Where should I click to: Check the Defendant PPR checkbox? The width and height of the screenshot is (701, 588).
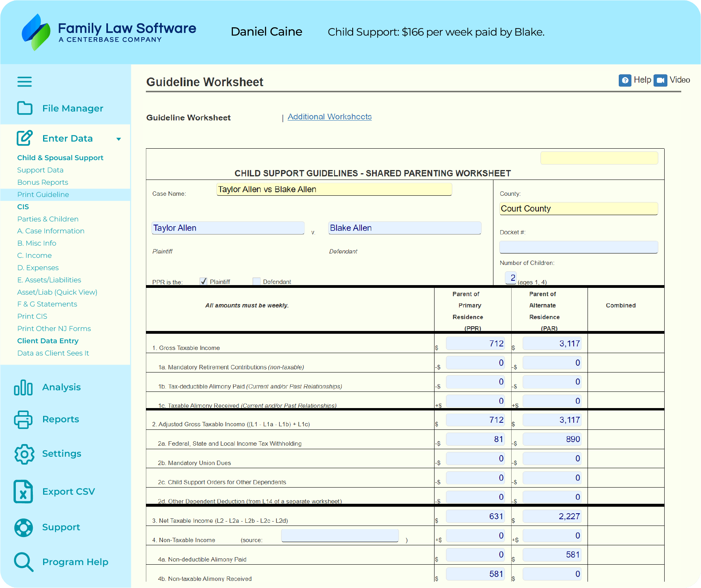coord(257,281)
